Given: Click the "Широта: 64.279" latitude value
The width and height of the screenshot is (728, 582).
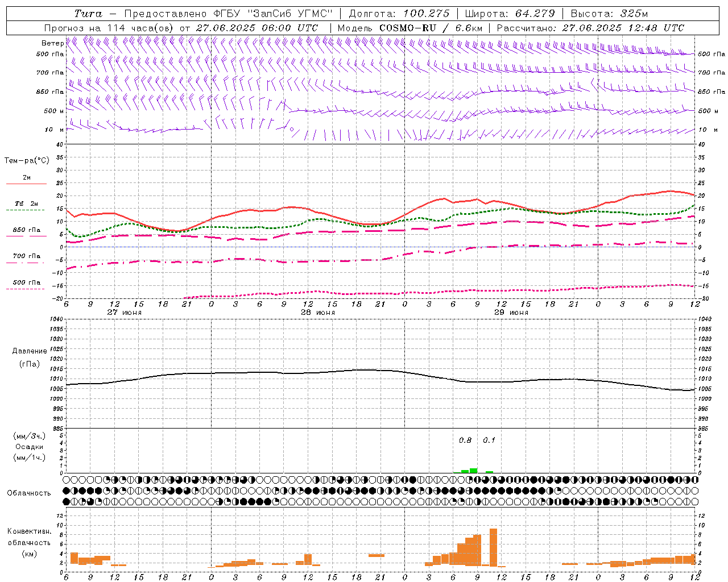Looking at the screenshot, I should pos(510,14).
